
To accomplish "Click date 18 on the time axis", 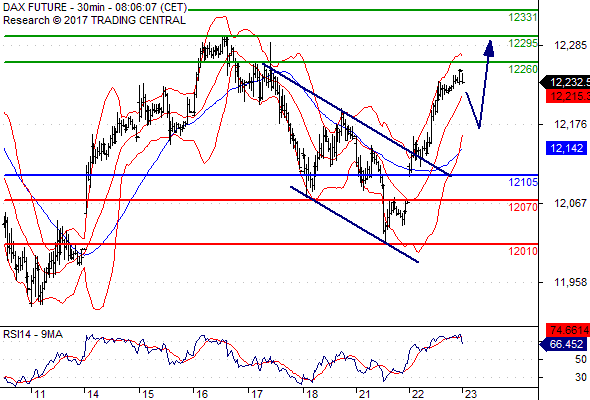I will pyautogui.click(x=312, y=394).
